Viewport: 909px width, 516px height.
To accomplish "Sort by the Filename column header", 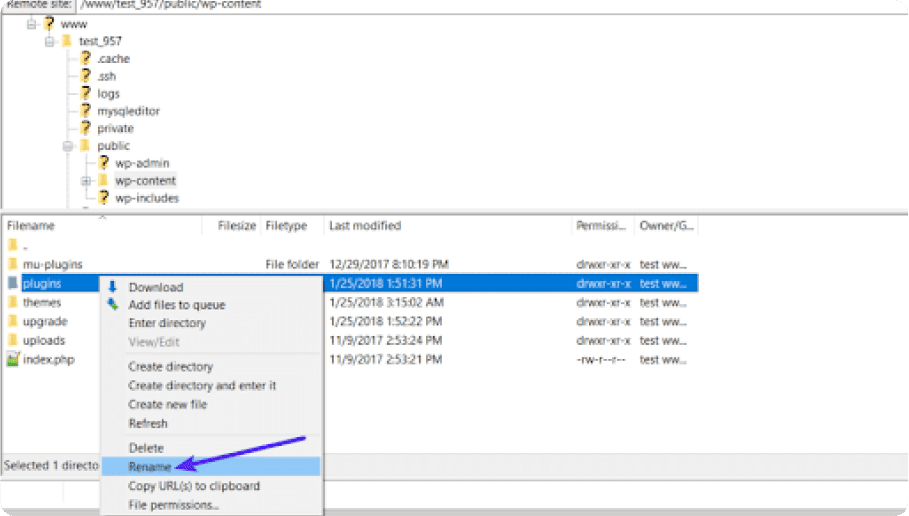I will [103, 226].
